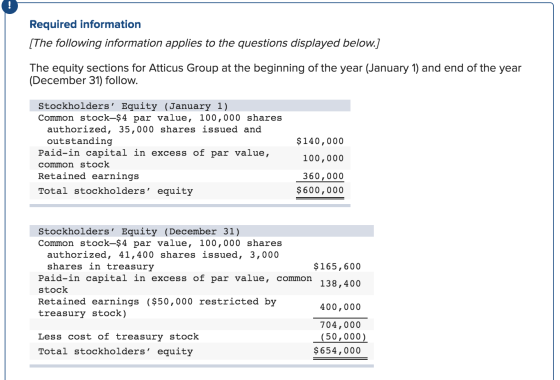
Task: Select the $165,600 common stock value
Action: coord(337,266)
